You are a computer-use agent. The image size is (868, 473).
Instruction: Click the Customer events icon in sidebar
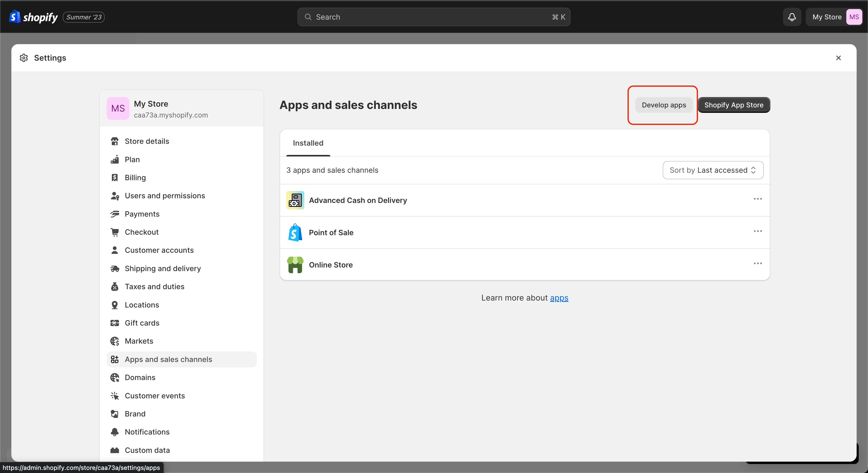pos(115,396)
